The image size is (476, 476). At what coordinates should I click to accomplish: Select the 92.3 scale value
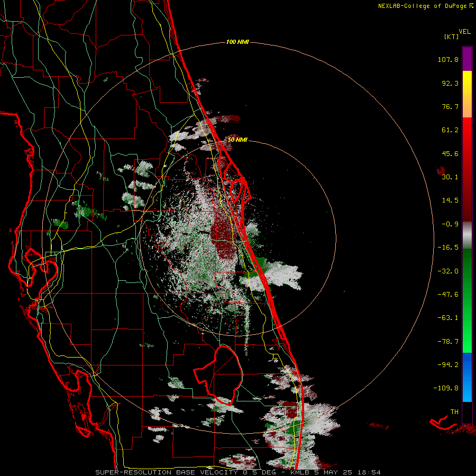pos(450,83)
